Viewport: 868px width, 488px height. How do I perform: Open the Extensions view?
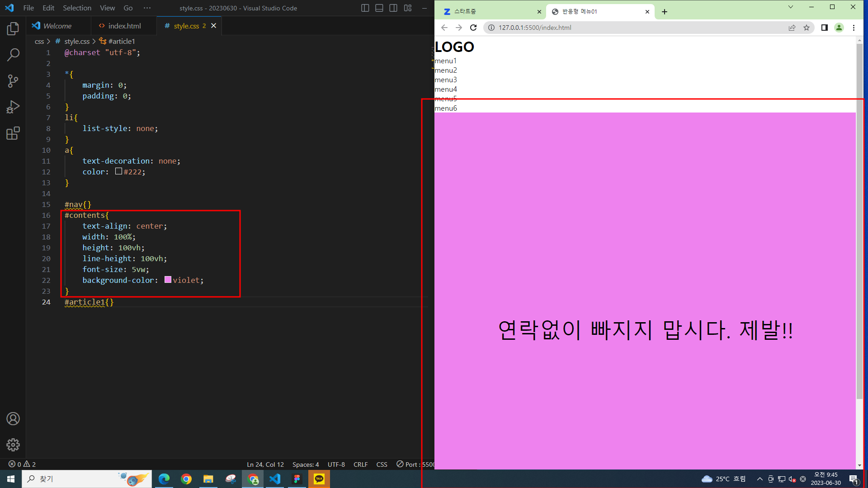click(x=13, y=133)
